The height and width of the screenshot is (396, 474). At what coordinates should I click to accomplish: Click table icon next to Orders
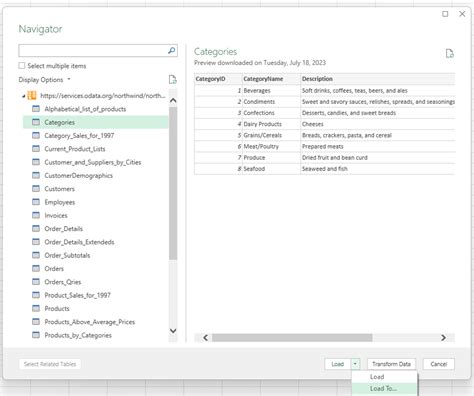click(x=36, y=269)
